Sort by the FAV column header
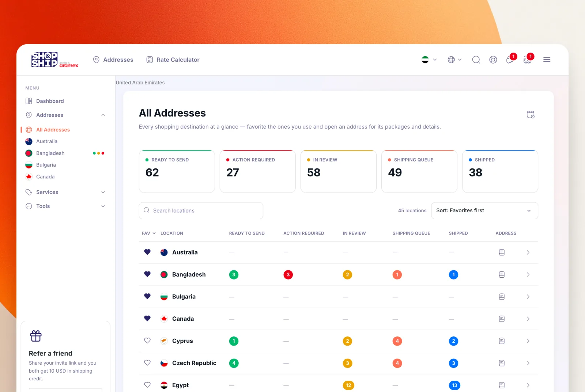Viewport: 585px width, 392px height. pos(149,233)
